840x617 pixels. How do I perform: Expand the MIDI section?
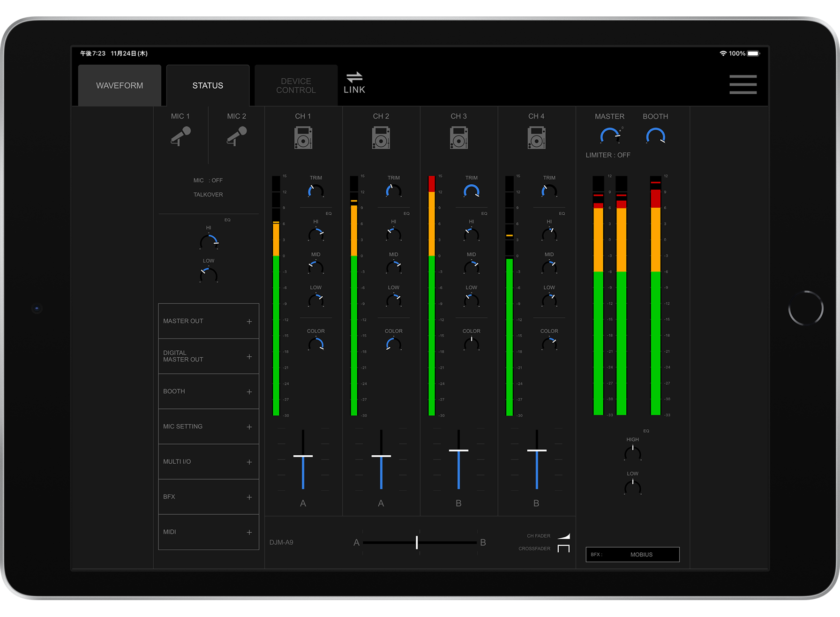point(208,532)
